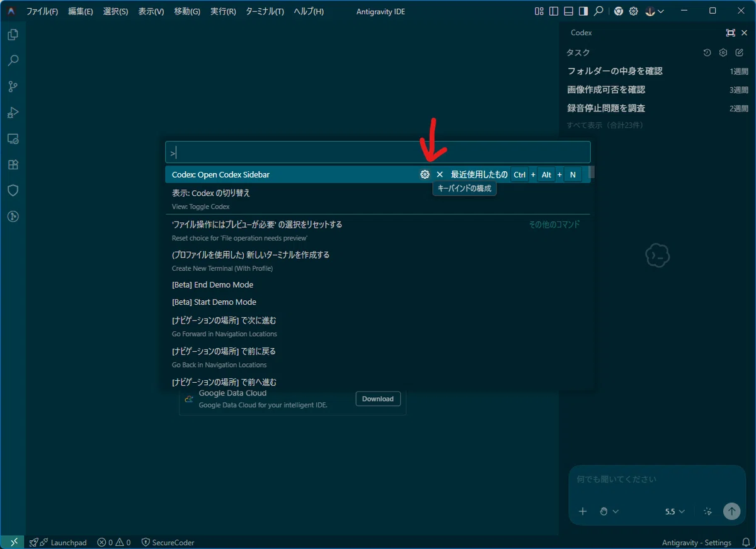
Task: Open the ヘルプ(H) menu
Action: click(x=309, y=11)
